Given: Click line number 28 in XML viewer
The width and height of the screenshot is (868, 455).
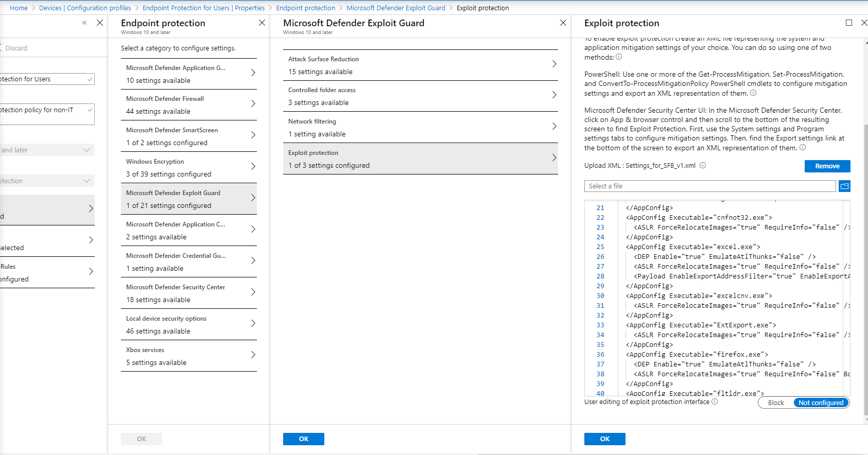Looking at the screenshot, I should [x=600, y=276].
